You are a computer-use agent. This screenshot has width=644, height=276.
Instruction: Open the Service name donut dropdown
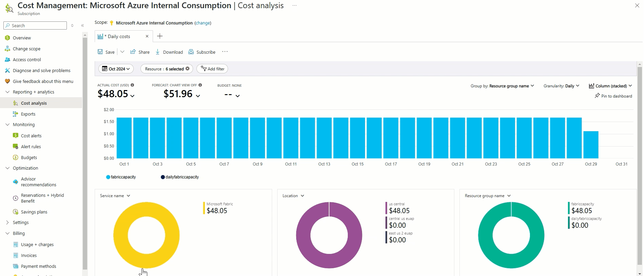coord(115,196)
